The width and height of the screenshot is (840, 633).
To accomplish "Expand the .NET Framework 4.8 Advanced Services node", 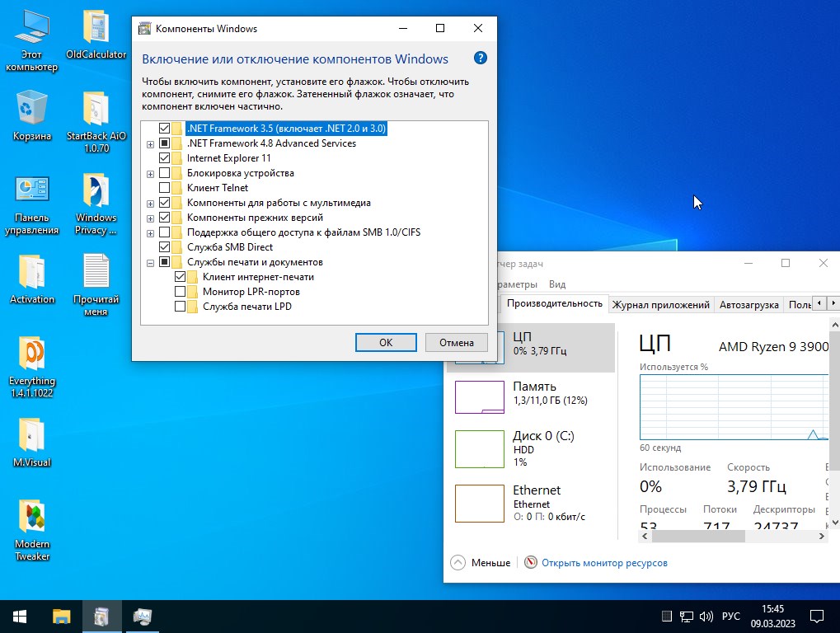I will [x=150, y=144].
